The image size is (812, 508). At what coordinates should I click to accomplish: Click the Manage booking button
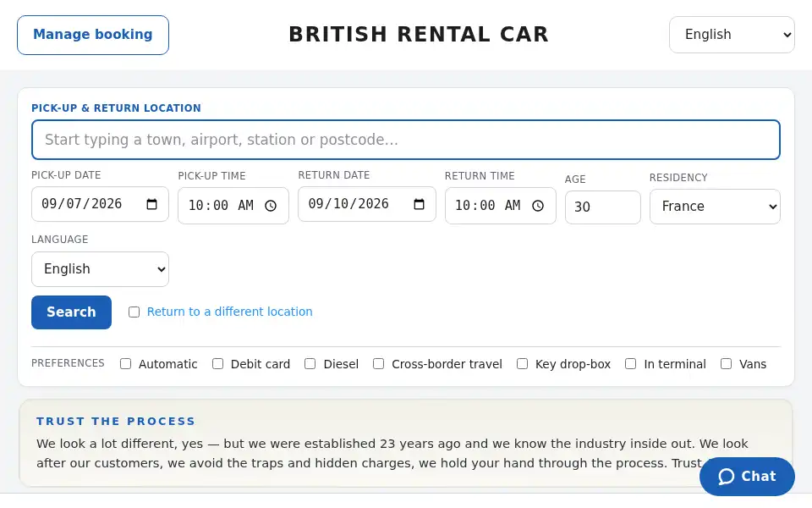(93, 35)
